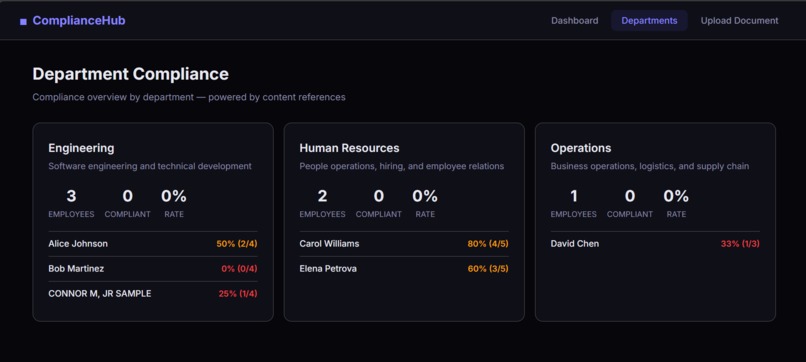Click David Chen's 33% (1/3) score

point(740,244)
